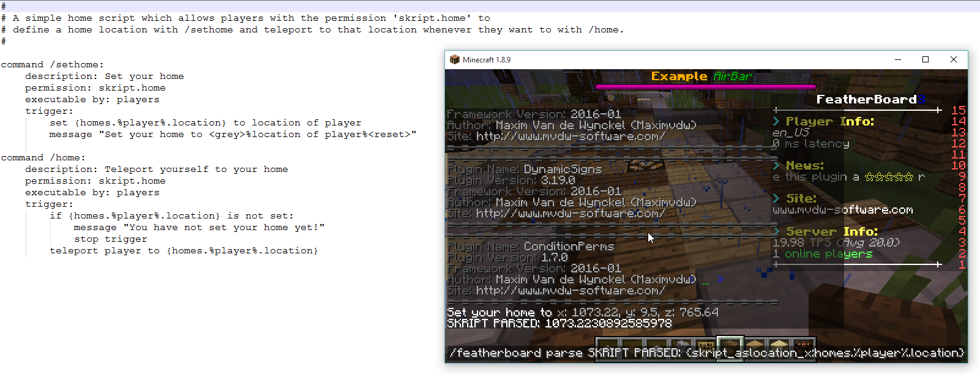The width and height of the screenshot is (980, 388).
Task: Minimize the Minecraft 1.8.9 window
Action: click(898, 59)
